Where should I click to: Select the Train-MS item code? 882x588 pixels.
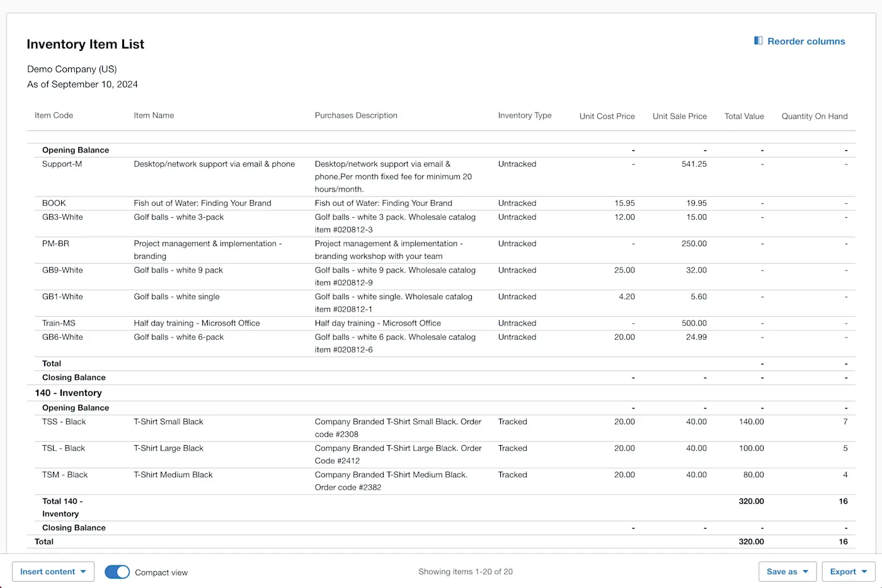pyautogui.click(x=59, y=322)
